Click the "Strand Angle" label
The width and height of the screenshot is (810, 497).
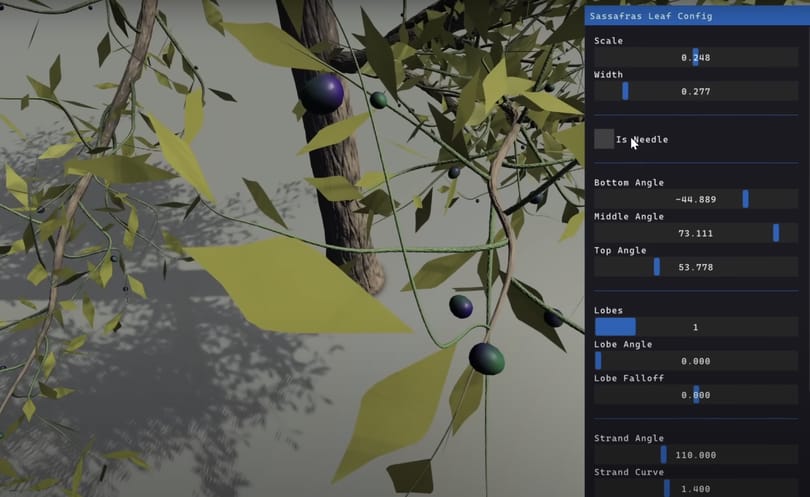(629, 438)
